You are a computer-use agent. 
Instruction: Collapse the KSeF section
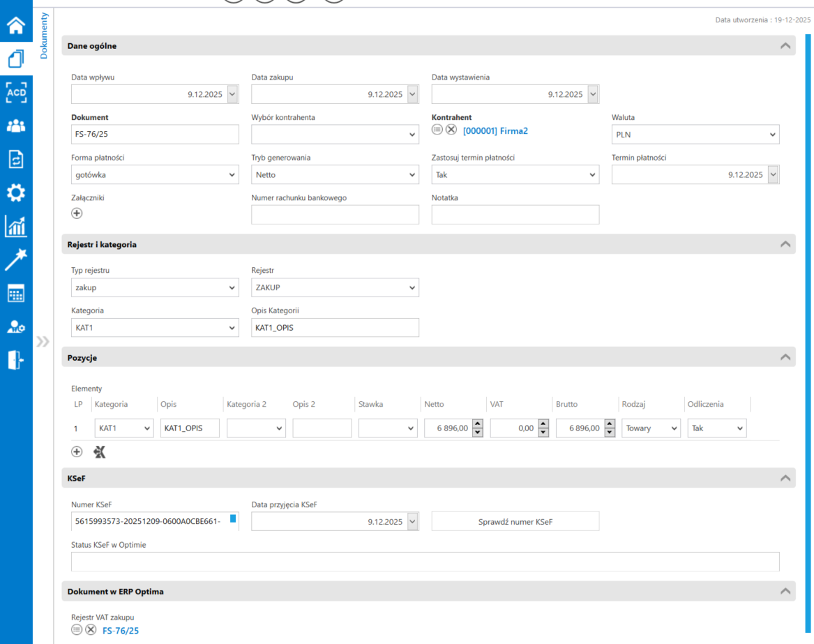tap(785, 479)
